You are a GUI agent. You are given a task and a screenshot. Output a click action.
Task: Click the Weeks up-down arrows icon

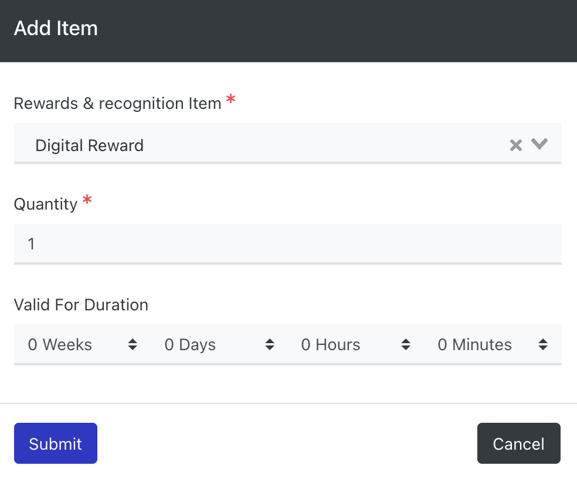tap(132, 345)
